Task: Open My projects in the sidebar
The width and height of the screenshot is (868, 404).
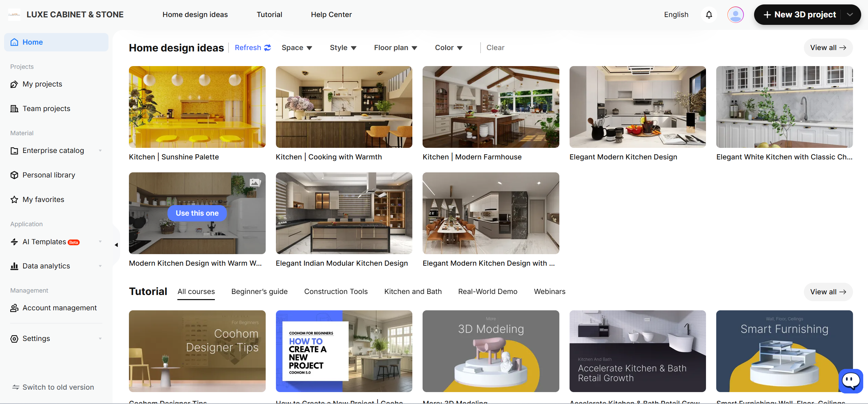Action: 42,84
